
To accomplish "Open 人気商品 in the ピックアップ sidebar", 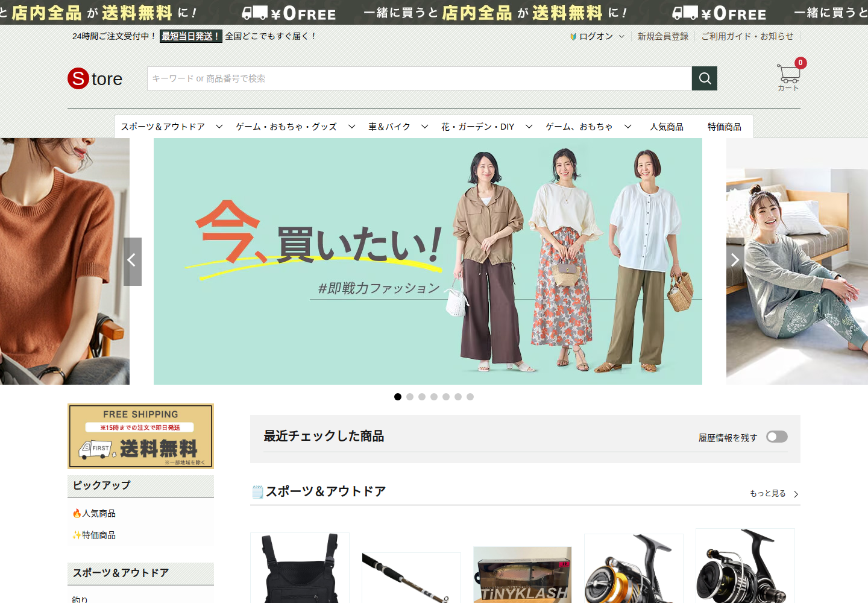I will click(99, 513).
